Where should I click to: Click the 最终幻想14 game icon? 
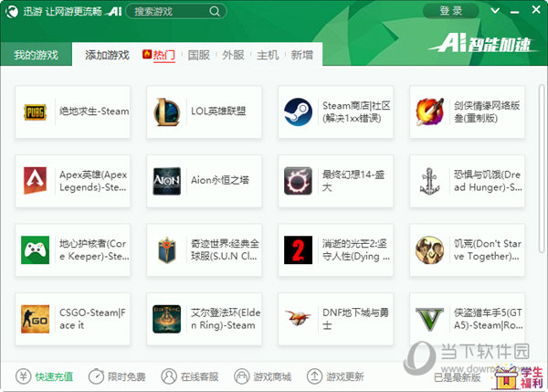pos(298,181)
